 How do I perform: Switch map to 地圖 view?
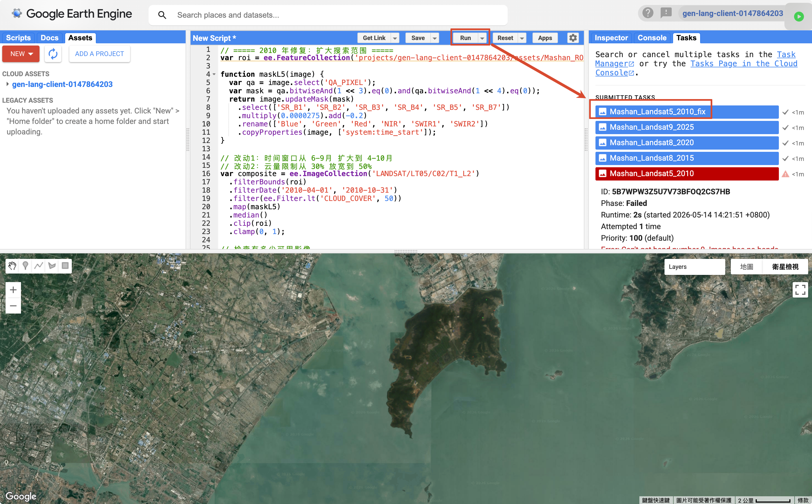[x=746, y=267]
